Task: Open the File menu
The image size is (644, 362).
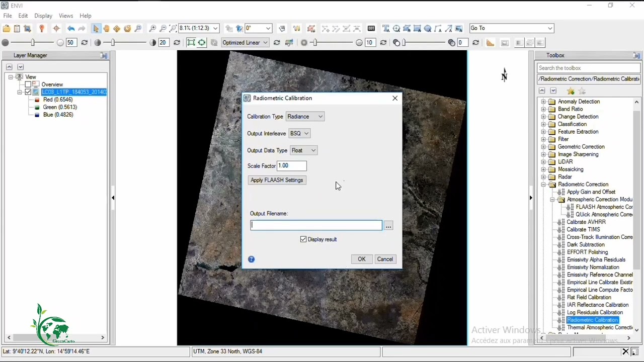Action: (8, 16)
